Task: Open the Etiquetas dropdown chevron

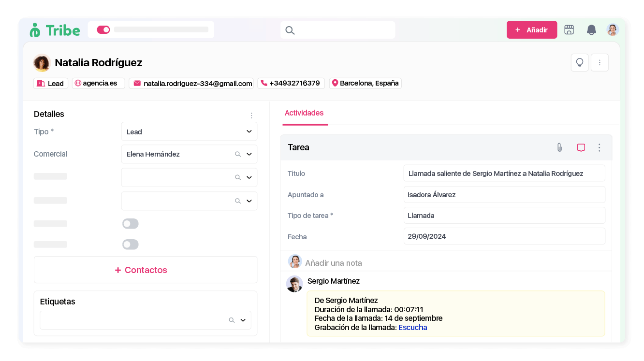Action: 243,320
